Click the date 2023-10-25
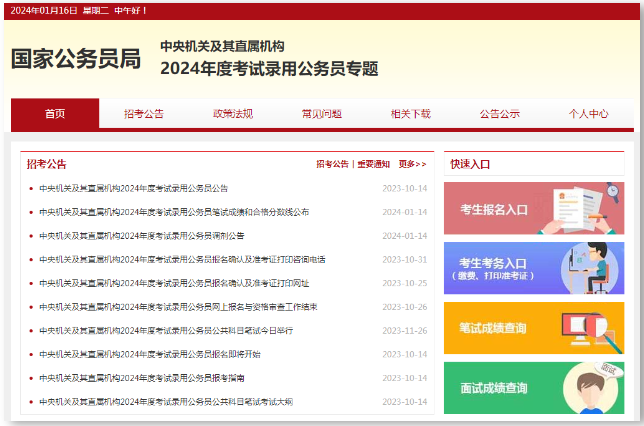644x426 pixels. pos(405,283)
